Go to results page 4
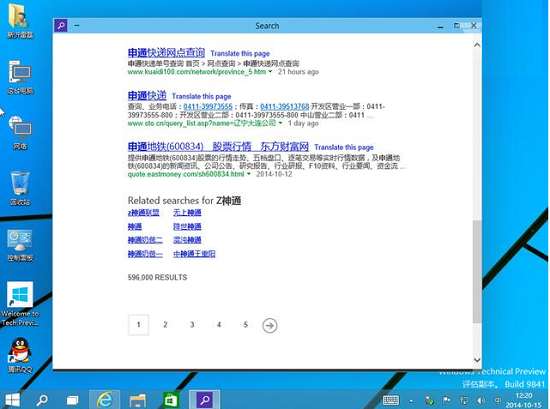The width and height of the screenshot is (550, 409). coord(219,325)
